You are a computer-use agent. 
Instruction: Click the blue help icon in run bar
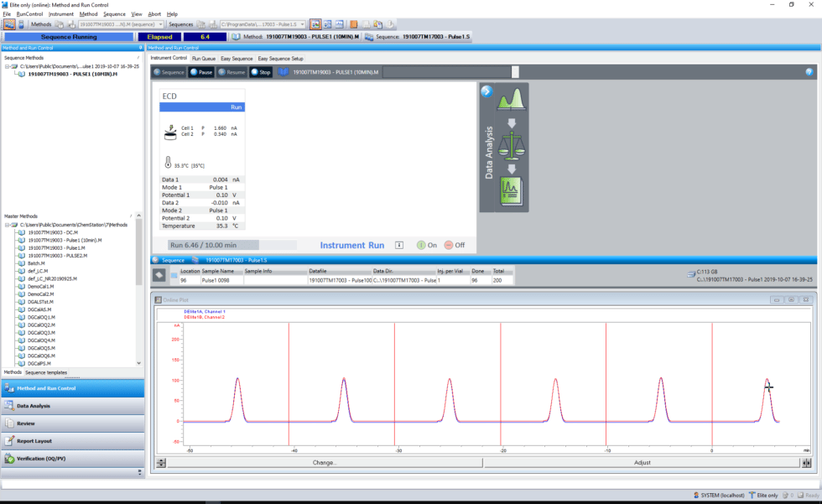click(809, 72)
